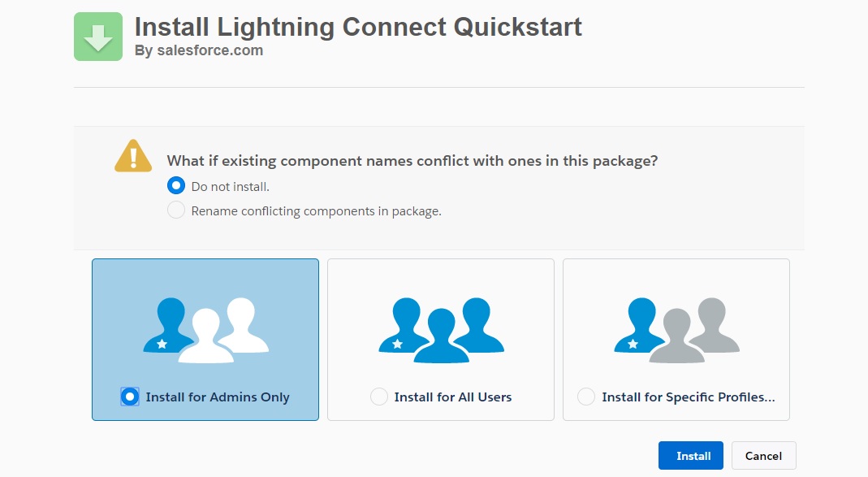The image size is (868, 477).
Task: Click the Install Lightning Connect Quickstart title
Action: (x=357, y=27)
